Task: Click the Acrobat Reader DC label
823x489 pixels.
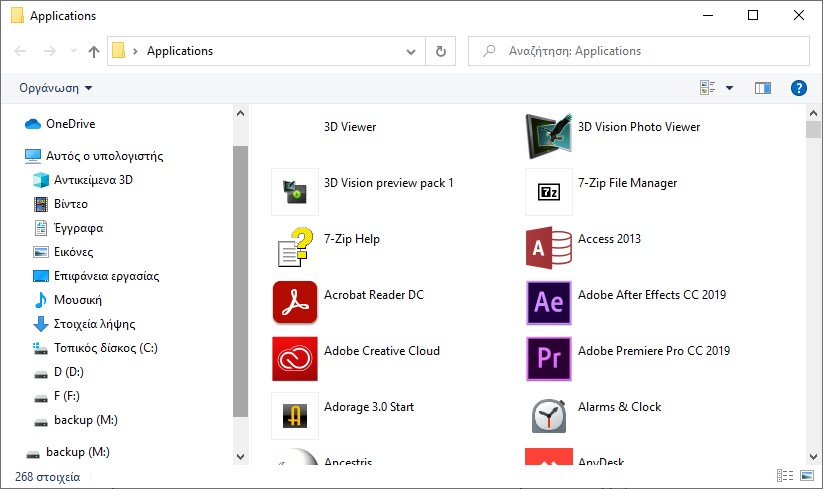Action: (374, 295)
